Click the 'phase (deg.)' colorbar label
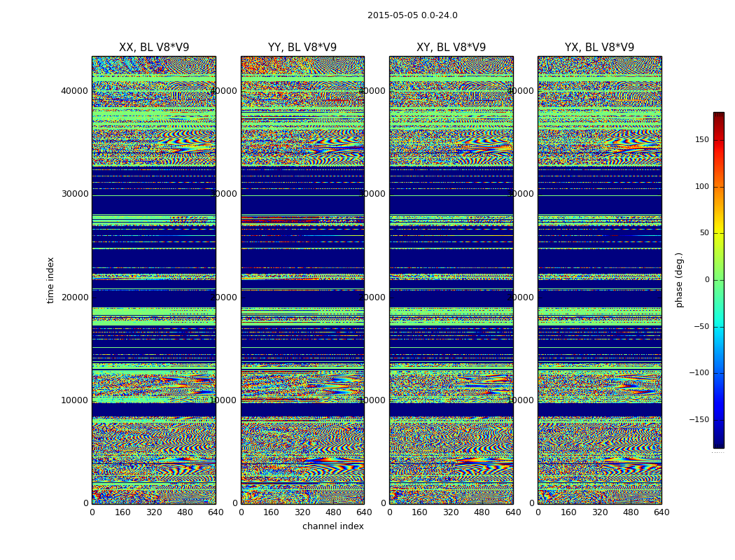Viewport: 735px width, 560px height. coord(679,280)
